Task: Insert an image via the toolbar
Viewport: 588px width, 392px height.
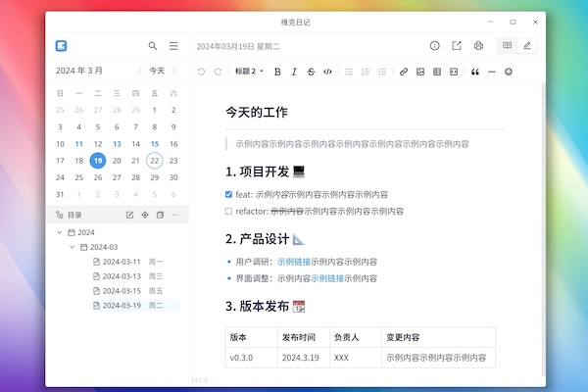Action: click(x=420, y=72)
